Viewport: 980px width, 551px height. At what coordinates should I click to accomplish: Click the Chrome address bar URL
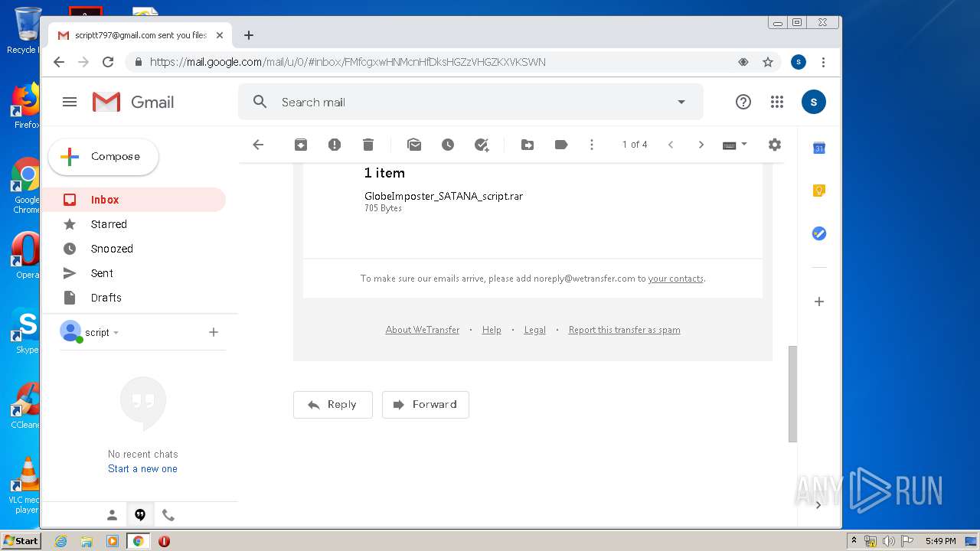(x=348, y=62)
